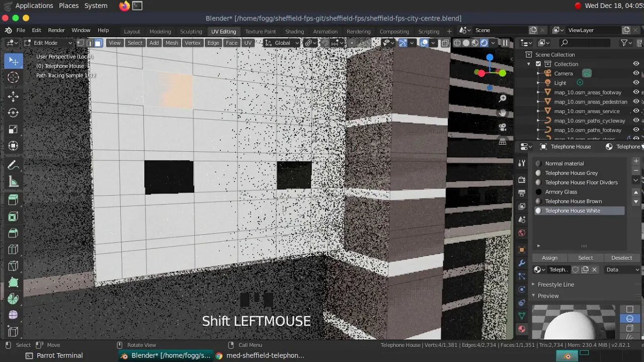Switch to the Modeling workspace tab
644x362 pixels.
(x=160, y=31)
